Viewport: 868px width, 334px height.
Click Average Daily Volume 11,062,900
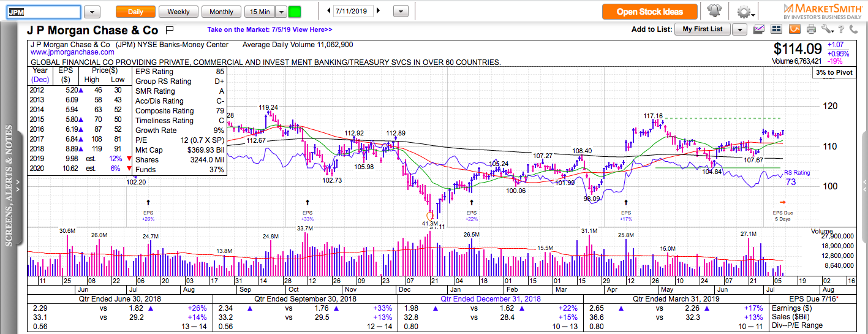pos(298,45)
